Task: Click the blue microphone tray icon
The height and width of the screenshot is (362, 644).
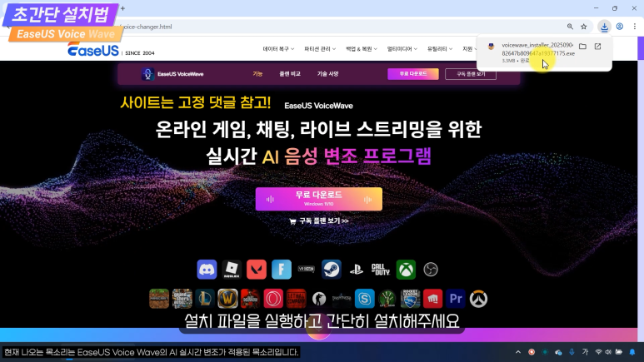Action: 572,352
